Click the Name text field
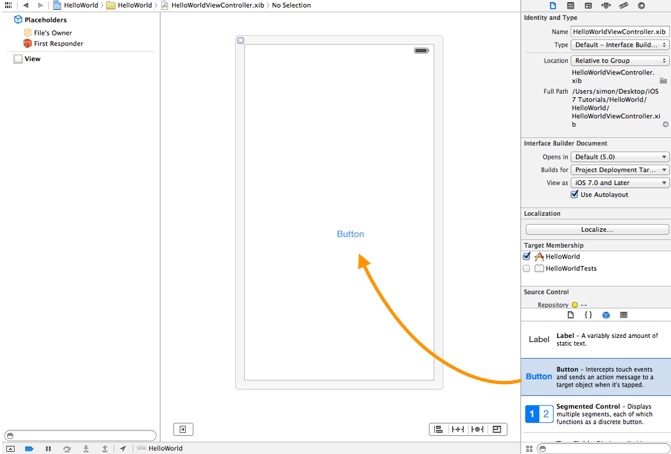The height and width of the screenshot is (454, 671). pyautogui.click(x=620, y=32)
